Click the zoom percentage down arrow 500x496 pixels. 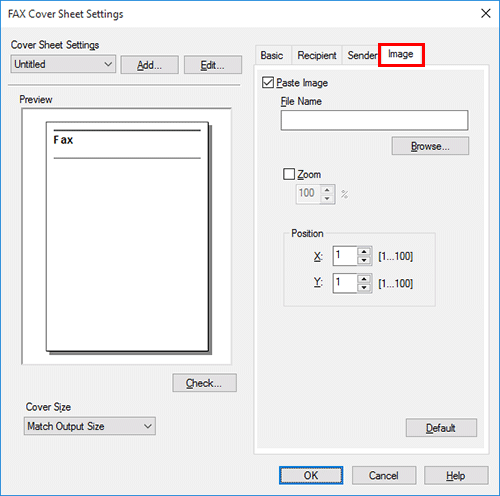point(327,199)
